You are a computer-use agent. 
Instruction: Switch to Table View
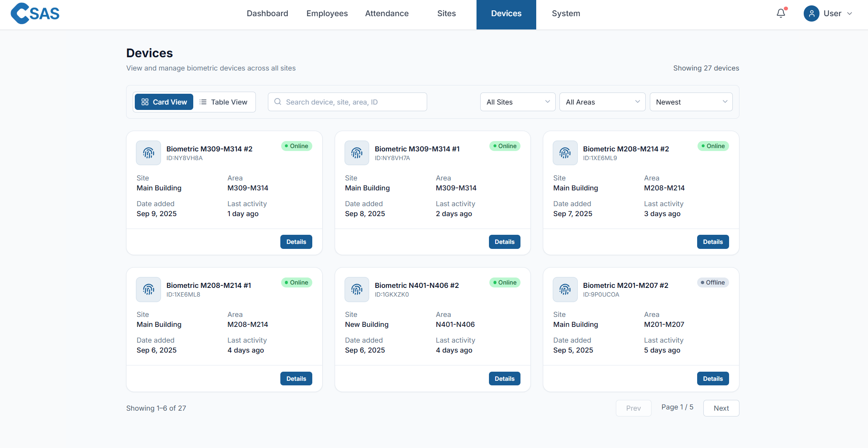tap(224, 102)
